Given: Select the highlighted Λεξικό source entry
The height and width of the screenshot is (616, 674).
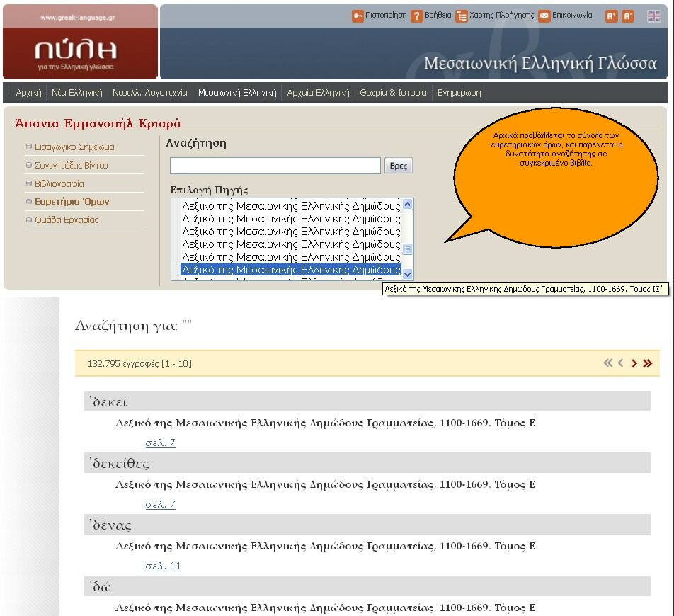Looking at the screenshot, I should [290, 270].
